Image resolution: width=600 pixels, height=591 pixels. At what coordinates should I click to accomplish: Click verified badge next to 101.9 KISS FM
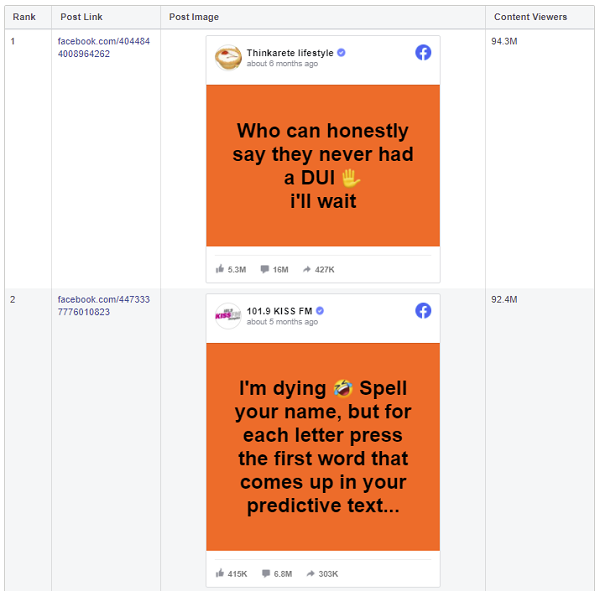pos(319,311)
